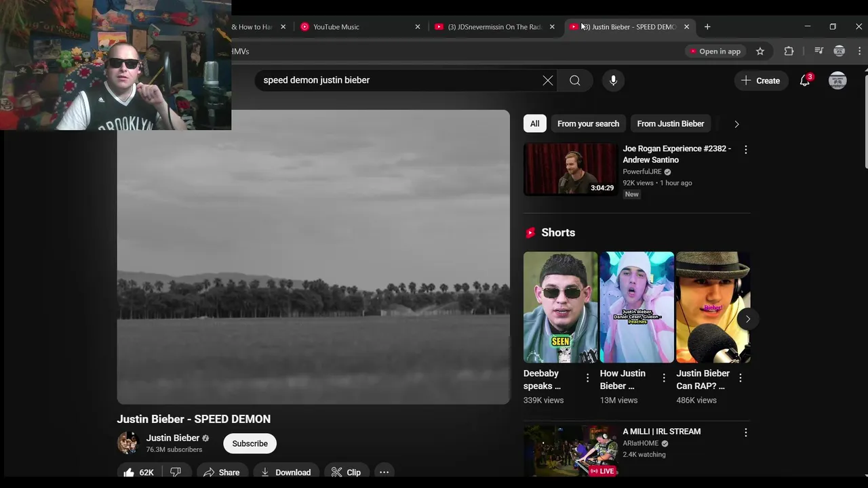Select the From your search chip

pos(588,124)
